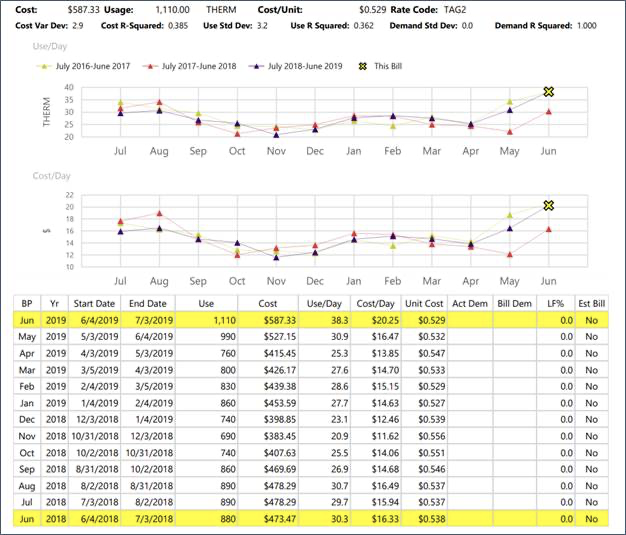Click the Unit Cost column header
Image resolution: width=626 pixels, height=535 pixels.
point(424,303)
